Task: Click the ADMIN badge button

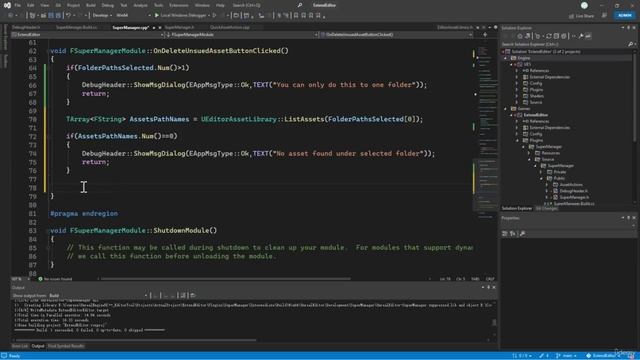Action: click(x=625, y=16)
